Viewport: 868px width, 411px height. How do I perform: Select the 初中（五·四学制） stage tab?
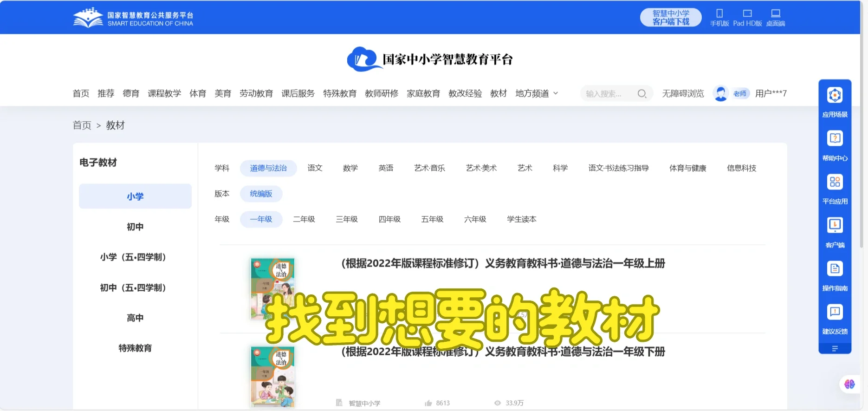click(x=135, y=287)
